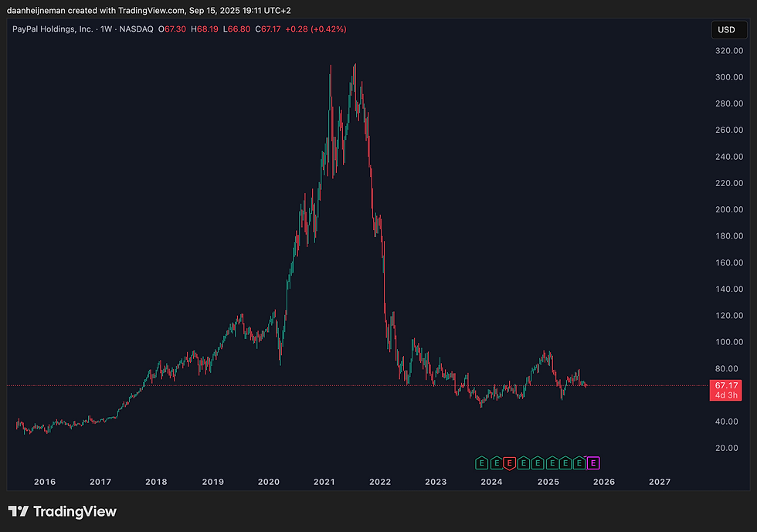Click the 260.00 price axis label

click(729, 130)
